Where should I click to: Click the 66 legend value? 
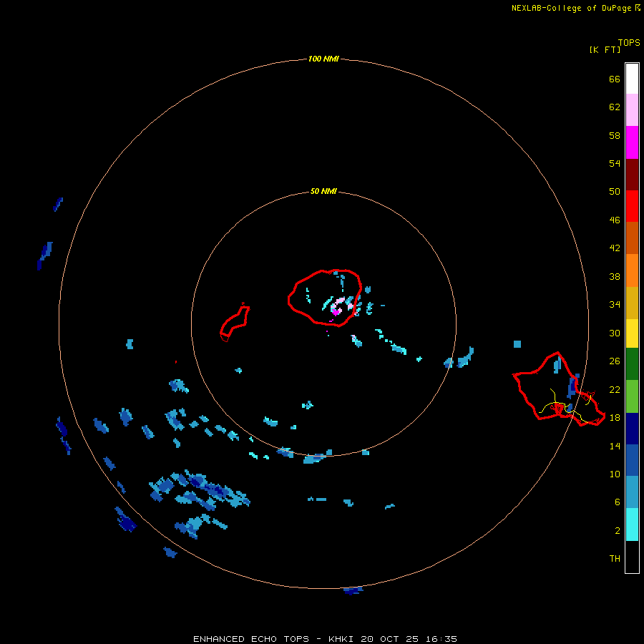tap(615, 79)
